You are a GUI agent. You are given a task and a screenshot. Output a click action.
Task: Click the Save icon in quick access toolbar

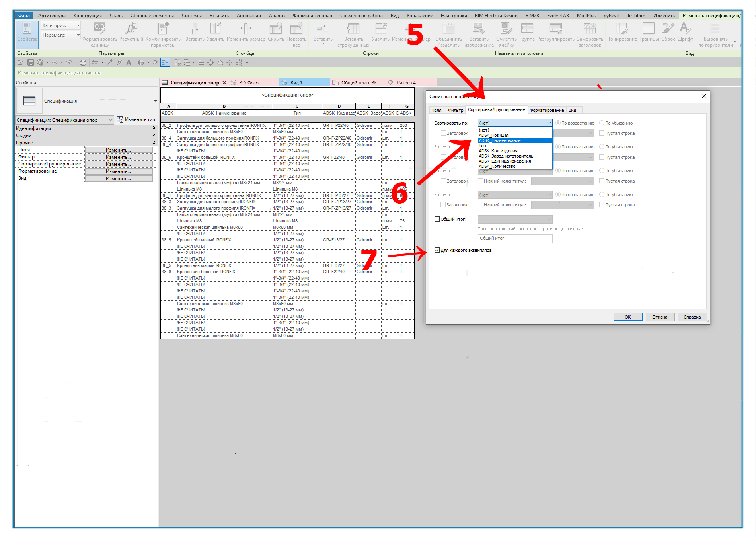30,62
